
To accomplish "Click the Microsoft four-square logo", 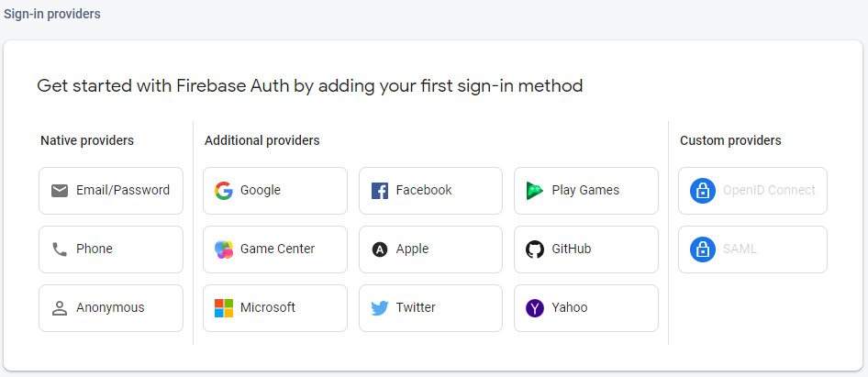I will tap(223, 308).
